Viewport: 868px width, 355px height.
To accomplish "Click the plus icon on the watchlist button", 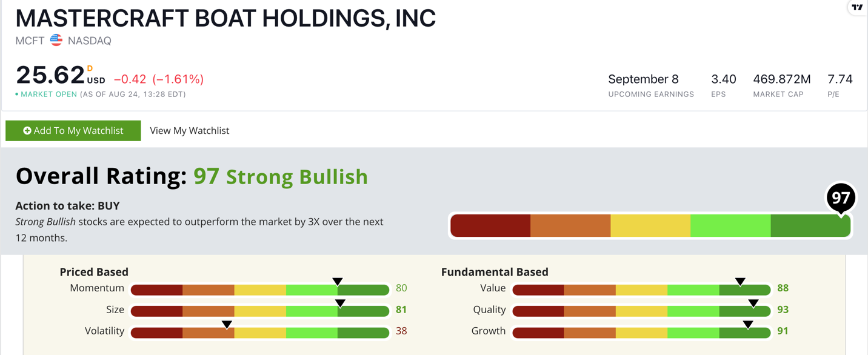I will click(x=27, y=131).
